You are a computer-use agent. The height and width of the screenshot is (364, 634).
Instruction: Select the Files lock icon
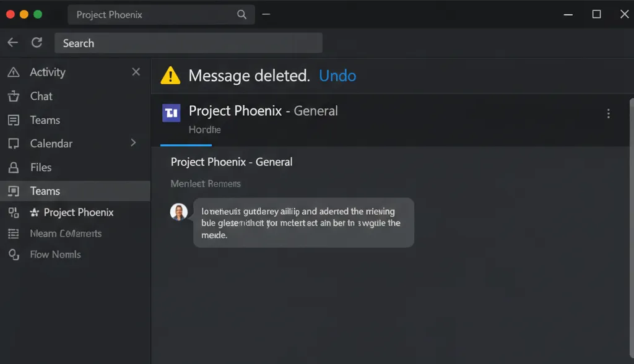pos(13,168)
